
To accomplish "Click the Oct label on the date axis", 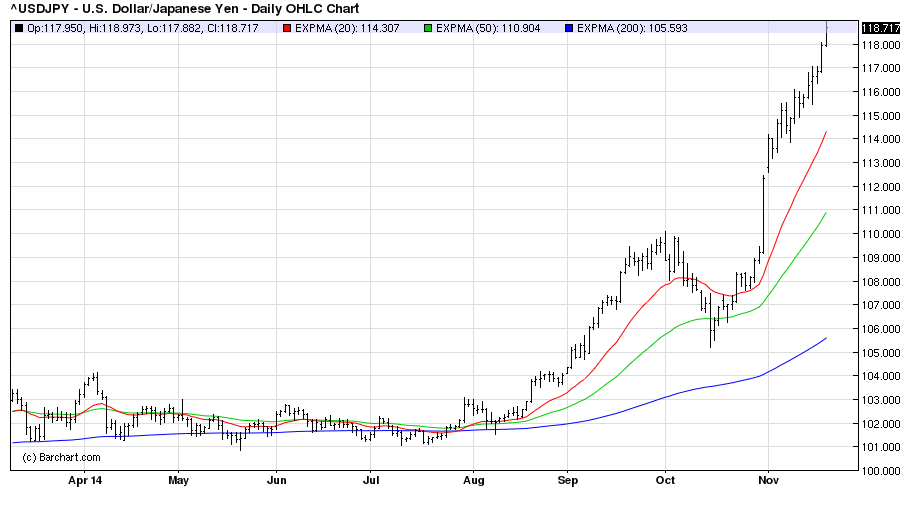I will pyautogui.click(x=665, y=481).
